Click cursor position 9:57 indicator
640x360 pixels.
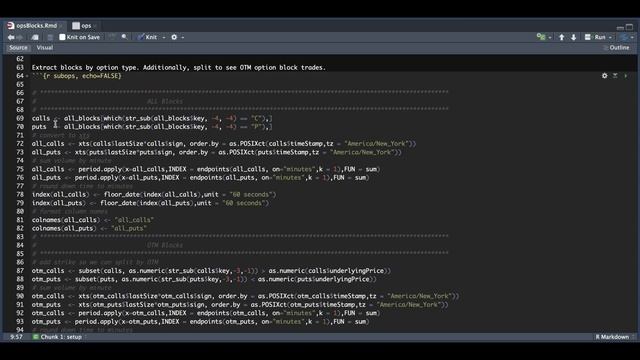(x=16, y=337)
